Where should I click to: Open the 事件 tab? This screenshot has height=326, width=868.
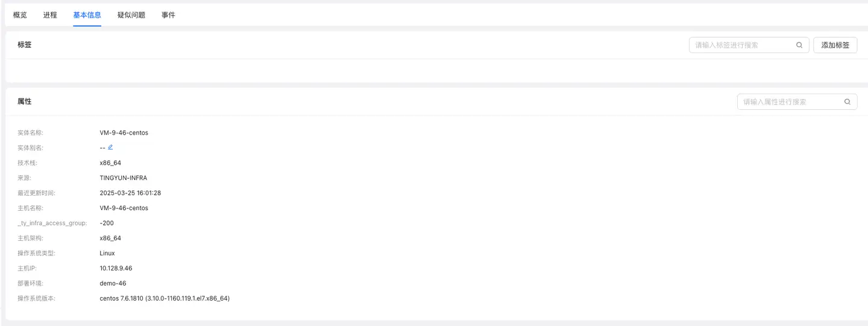coord(168,15)
